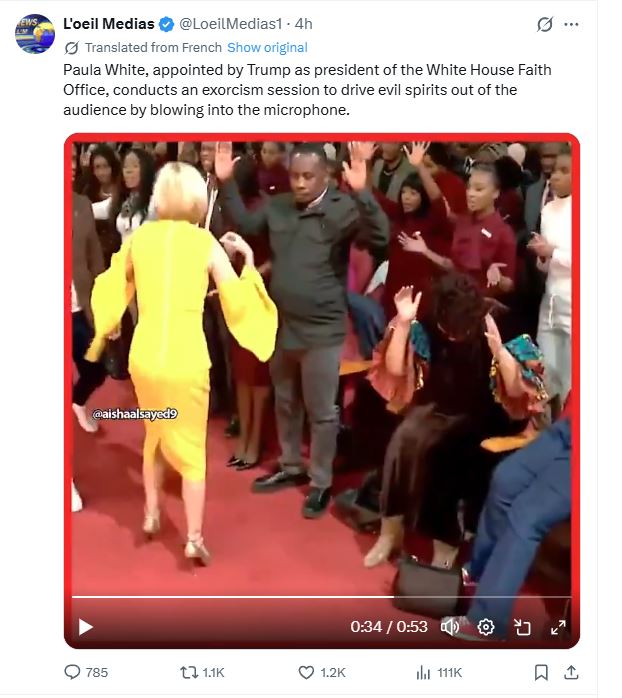Click the Grok icon at top right
The width and height of the screenshot is (622, 698).
pyautogui.click(x=545, y=24)
